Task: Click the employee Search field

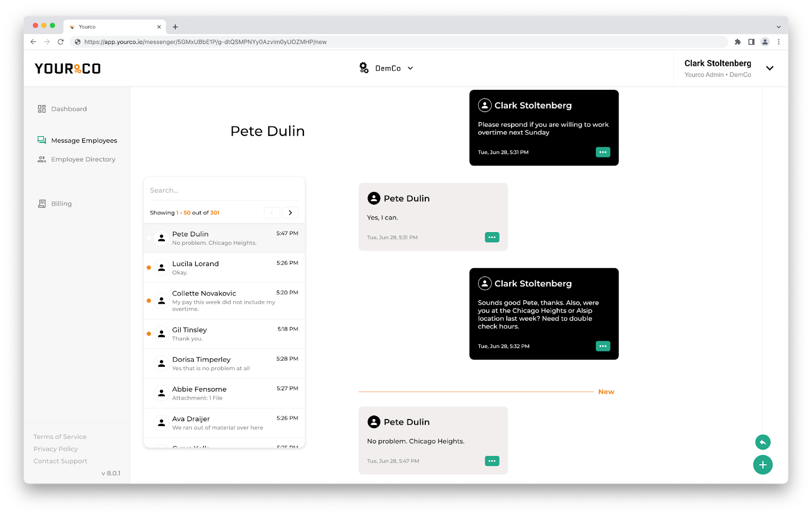Action: (x=224, y=190)
